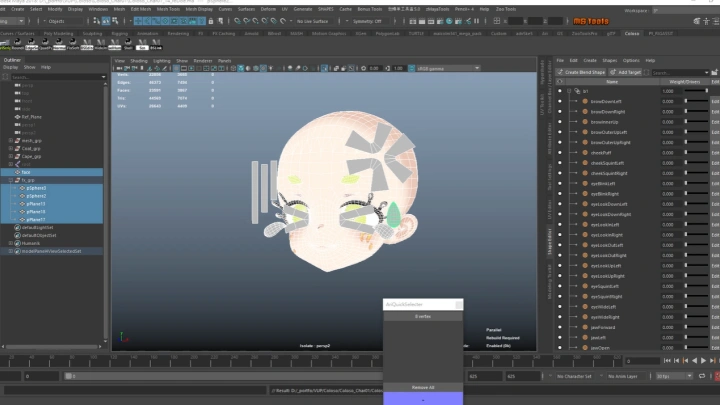The image size is (720, 405).
Task: Click the FixSoft shelf button
Action: tap(73, 44)
